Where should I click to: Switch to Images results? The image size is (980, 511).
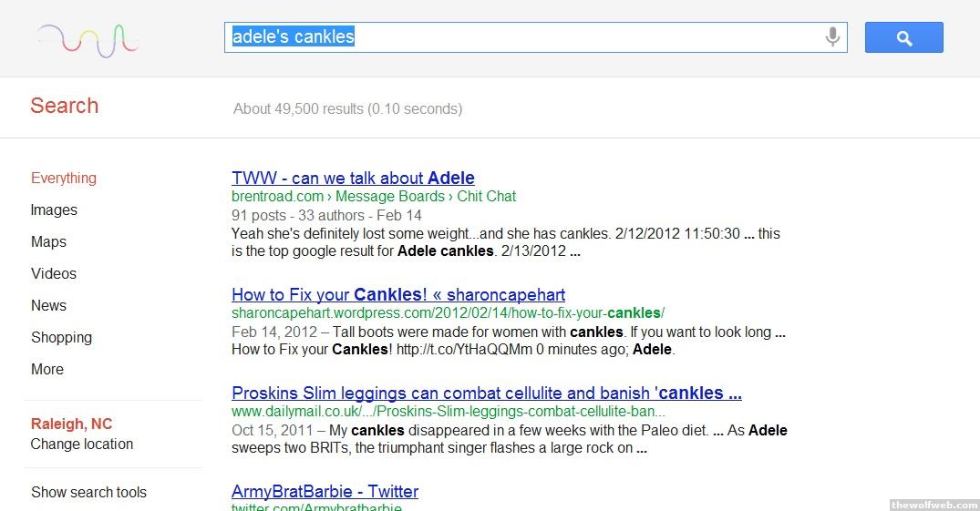(x=54, y=210)
